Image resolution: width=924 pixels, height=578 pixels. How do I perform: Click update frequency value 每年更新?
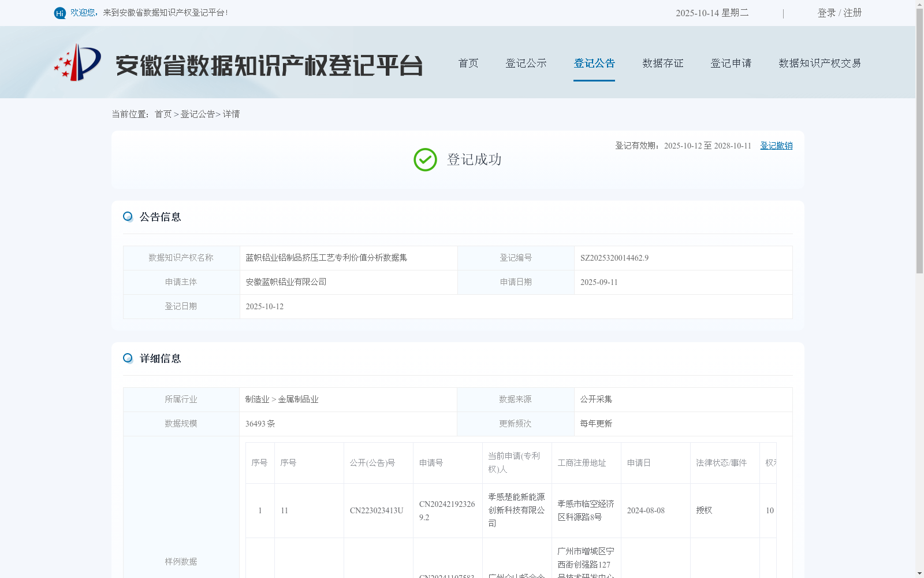click(x=596, y=424)
